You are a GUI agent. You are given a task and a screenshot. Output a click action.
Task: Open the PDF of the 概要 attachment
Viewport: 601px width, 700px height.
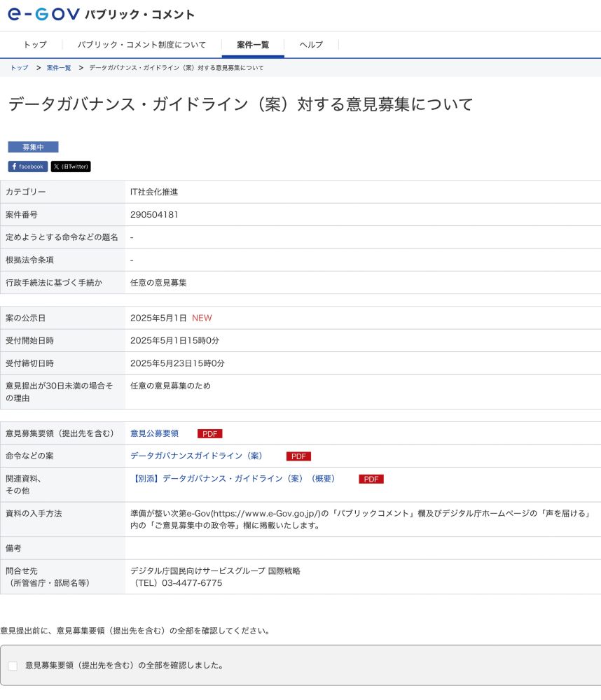[371, 479]
